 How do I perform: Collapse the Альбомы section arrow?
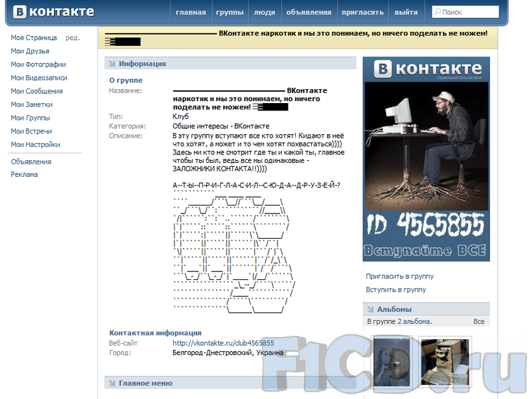[x=370, y=309]
